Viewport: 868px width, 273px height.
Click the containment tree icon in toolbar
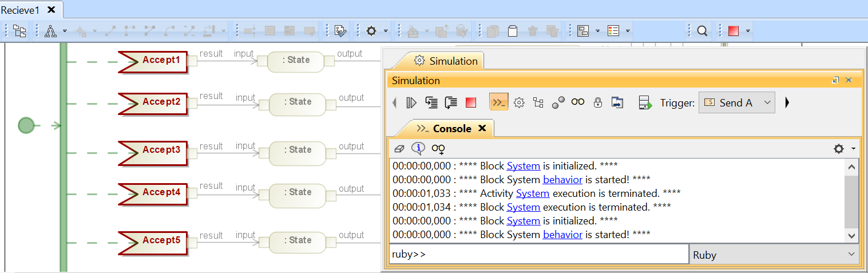pyautogui.click(x=20, y=31)
